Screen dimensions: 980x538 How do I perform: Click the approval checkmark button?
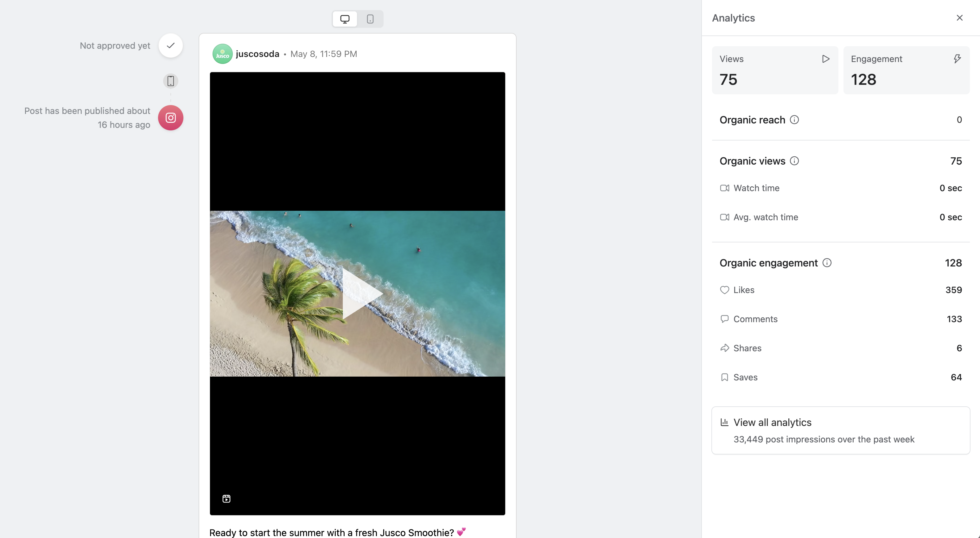pyautogui.click(x=170, y=46)
